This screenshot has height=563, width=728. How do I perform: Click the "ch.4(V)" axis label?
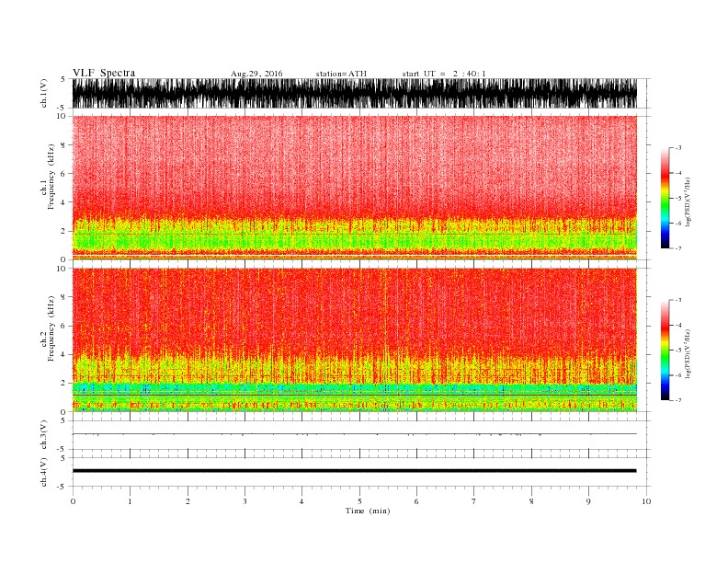44,472
